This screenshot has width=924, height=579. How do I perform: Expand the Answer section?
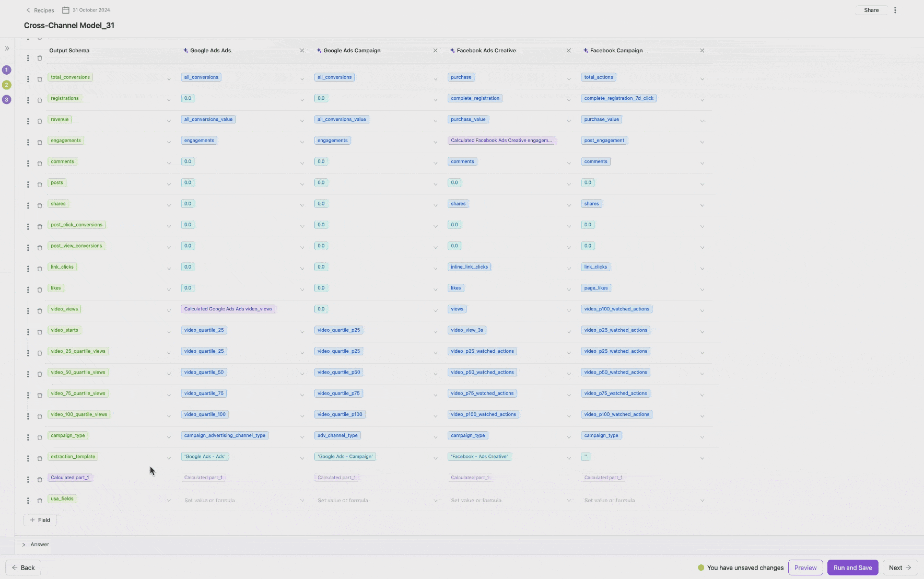point(24,545)
